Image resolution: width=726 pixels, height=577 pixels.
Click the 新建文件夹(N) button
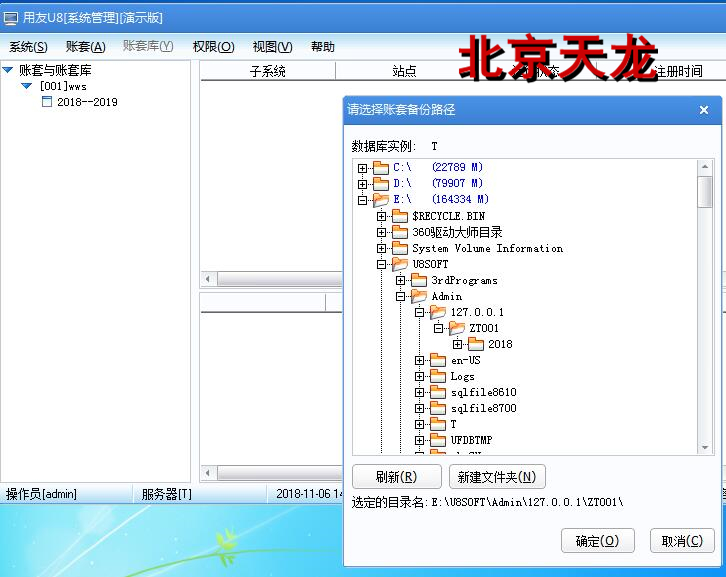point(497,477)
